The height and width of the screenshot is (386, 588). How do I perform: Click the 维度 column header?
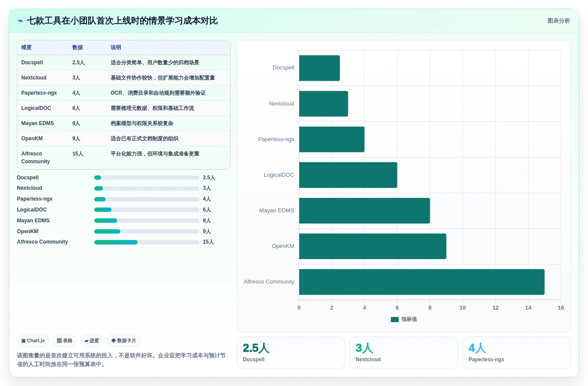click(26, 47)
